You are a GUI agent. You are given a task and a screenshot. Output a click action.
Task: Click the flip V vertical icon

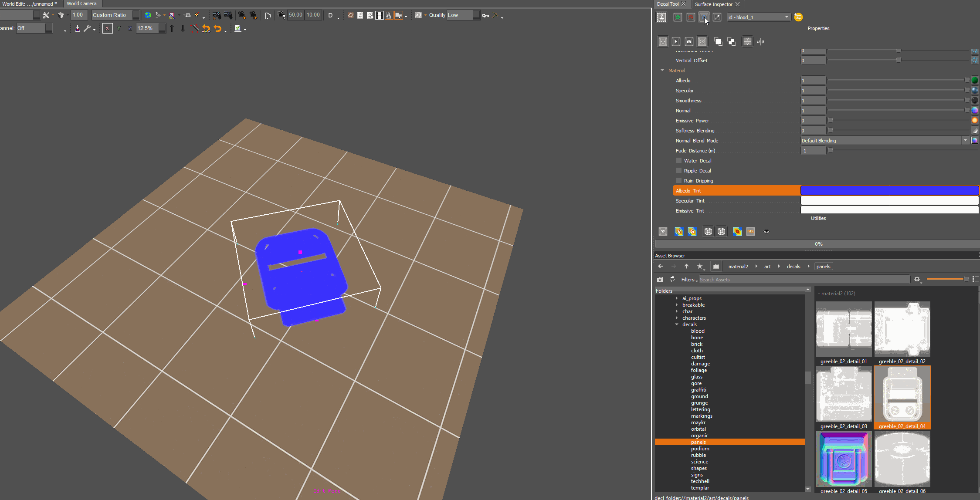[747, 41]
